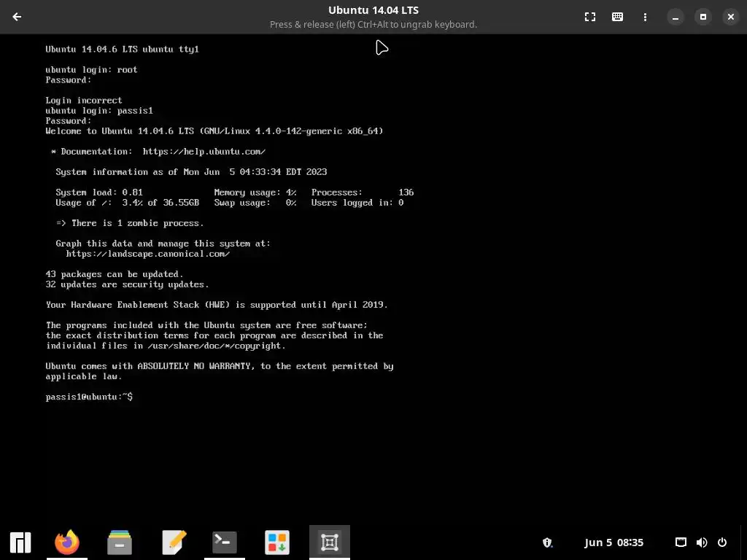Click the 'Welcome to Ubuntu 14.04.6 LTS' line
The width and height of the screenshot is (747, 560).
[214, 131]
